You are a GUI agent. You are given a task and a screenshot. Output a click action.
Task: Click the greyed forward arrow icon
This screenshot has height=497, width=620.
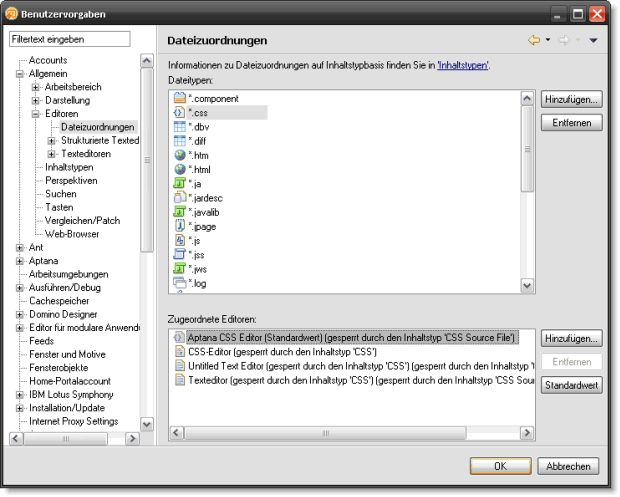tap(564, 40)
